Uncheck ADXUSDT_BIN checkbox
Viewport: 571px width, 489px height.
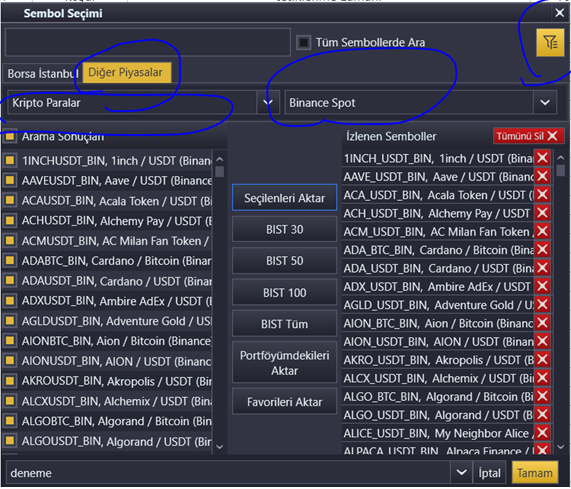[x=10, y=300]
